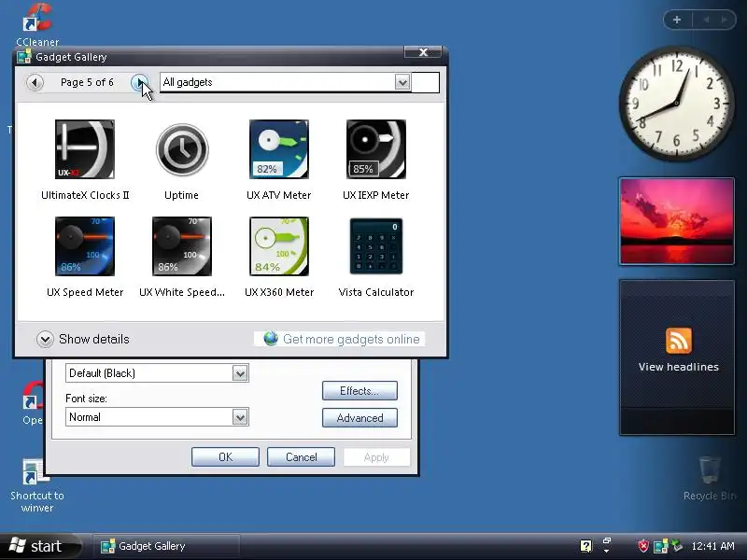Expand Show details section
The width and height of the screenshot is (747, 560).
45,339
